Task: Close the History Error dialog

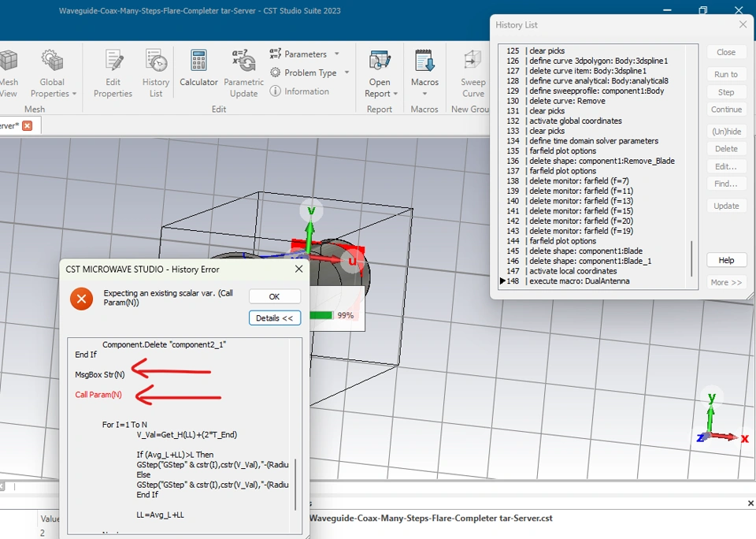Action: [299, 269]
